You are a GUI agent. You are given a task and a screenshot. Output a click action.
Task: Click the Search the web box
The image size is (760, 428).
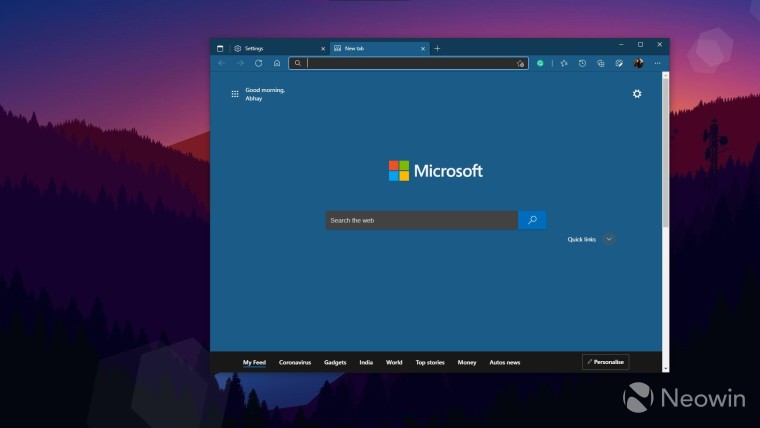(422, 221)
